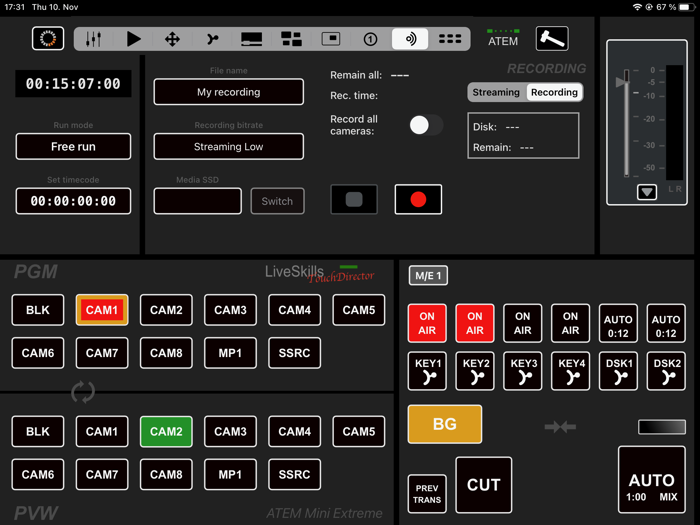Click the PGM/PVW swap arrows icon
This screenshot has width=700, height=525.
[x=83, y=392]
